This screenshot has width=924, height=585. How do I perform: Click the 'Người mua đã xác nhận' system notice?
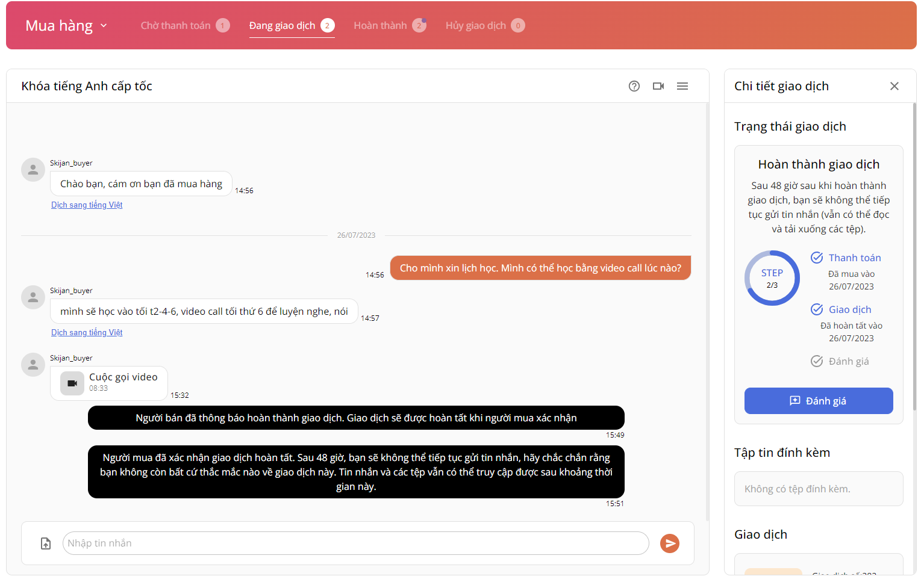[356, 472]
